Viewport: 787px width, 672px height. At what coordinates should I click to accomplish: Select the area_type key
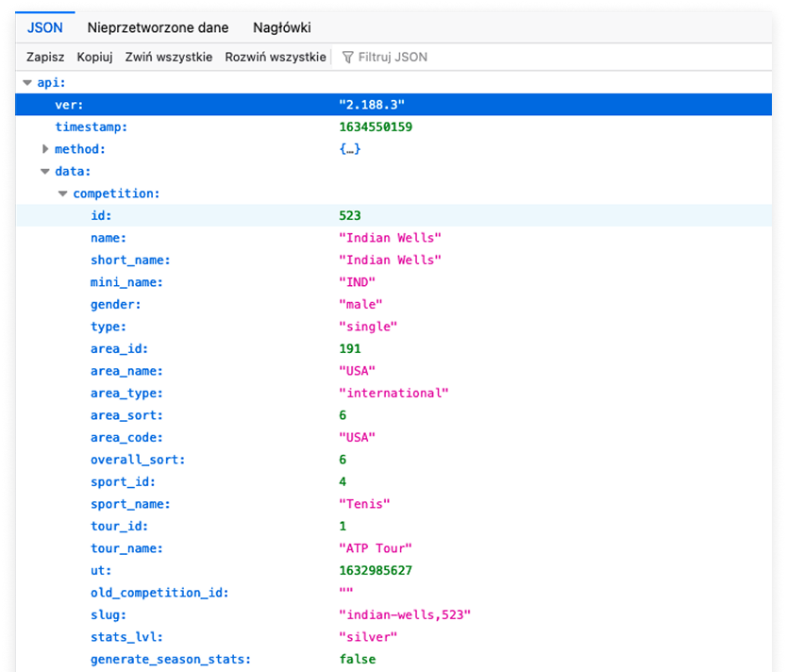126,393
